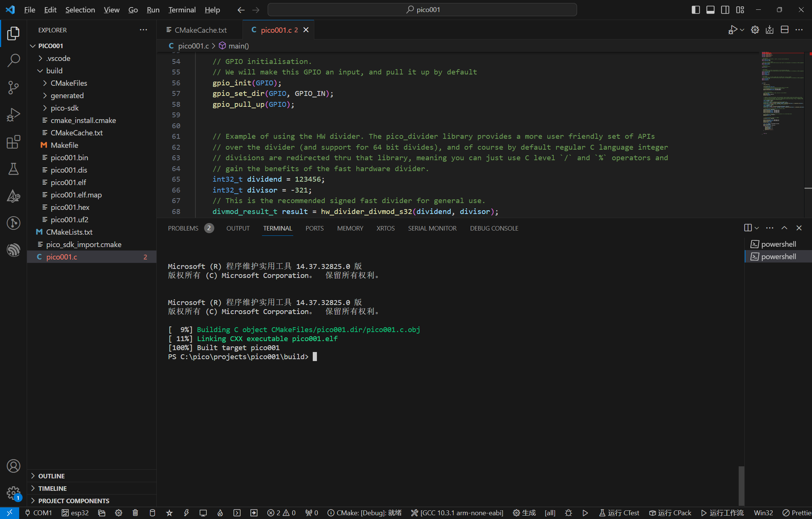Toggle the primary sidebar visibility

[695, 10]
